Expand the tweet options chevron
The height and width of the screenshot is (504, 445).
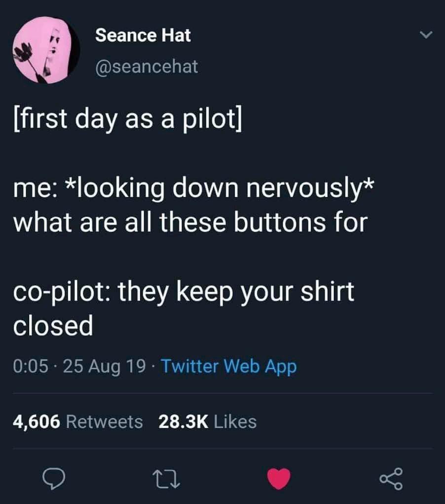click(x=426, y=35)
